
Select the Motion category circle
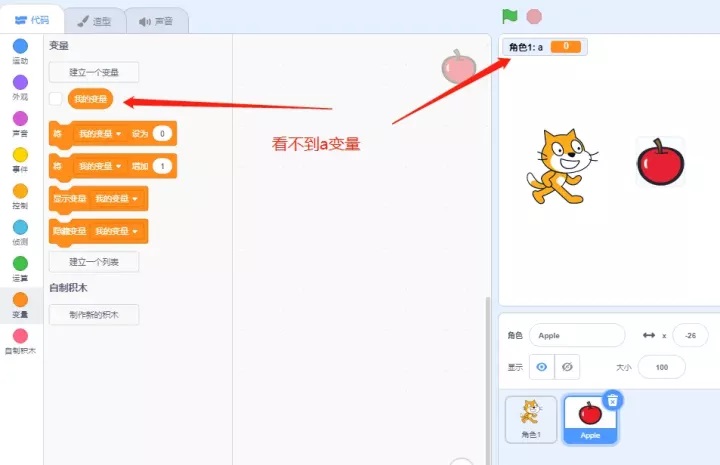20,47
